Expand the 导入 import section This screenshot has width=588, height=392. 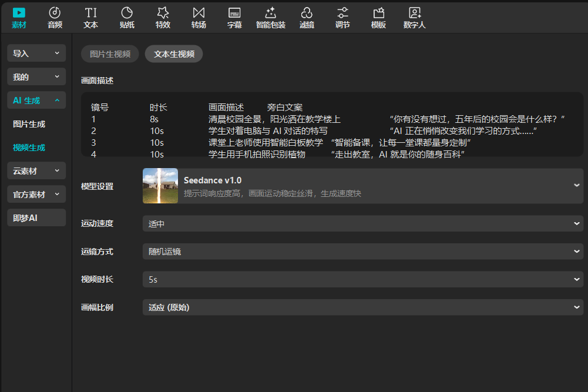pyautogui.click(x=36, y=53)
